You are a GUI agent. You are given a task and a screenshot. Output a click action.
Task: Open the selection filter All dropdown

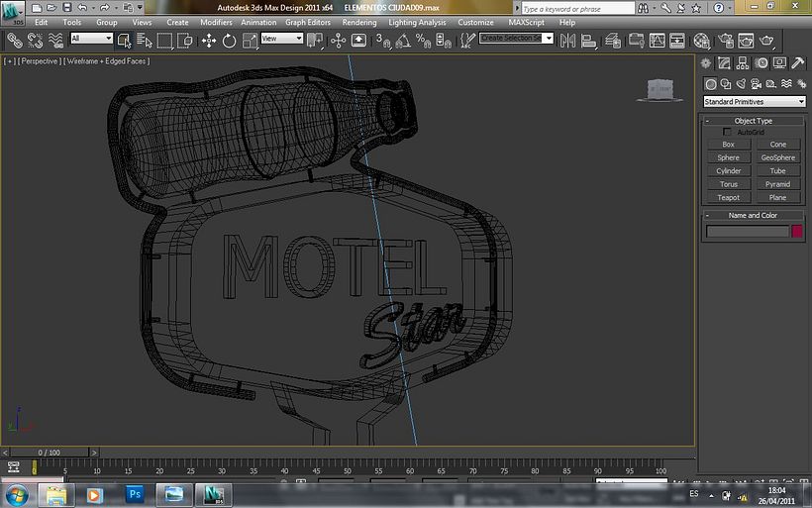point(92,39)
